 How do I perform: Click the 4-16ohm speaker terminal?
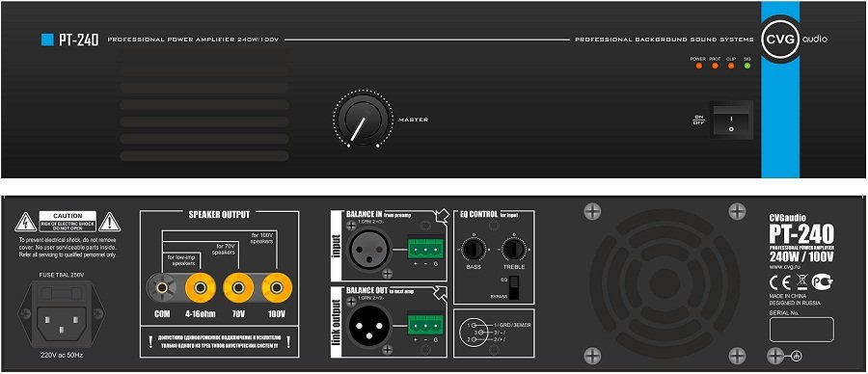[x=200, y=287]
